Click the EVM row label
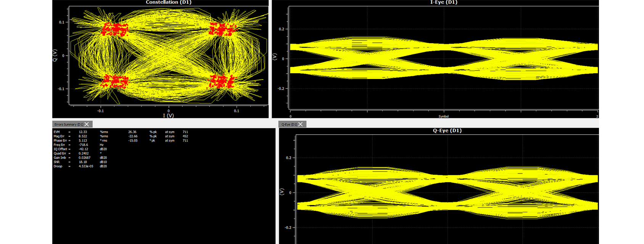The height and width of the screenshot is (244, 644). 56,132
